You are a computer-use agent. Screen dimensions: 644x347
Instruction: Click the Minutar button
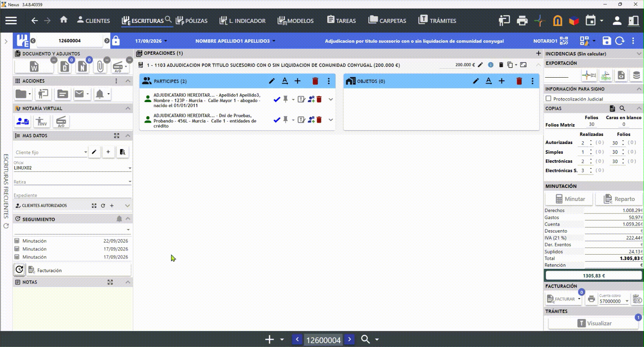click(569, 199)
